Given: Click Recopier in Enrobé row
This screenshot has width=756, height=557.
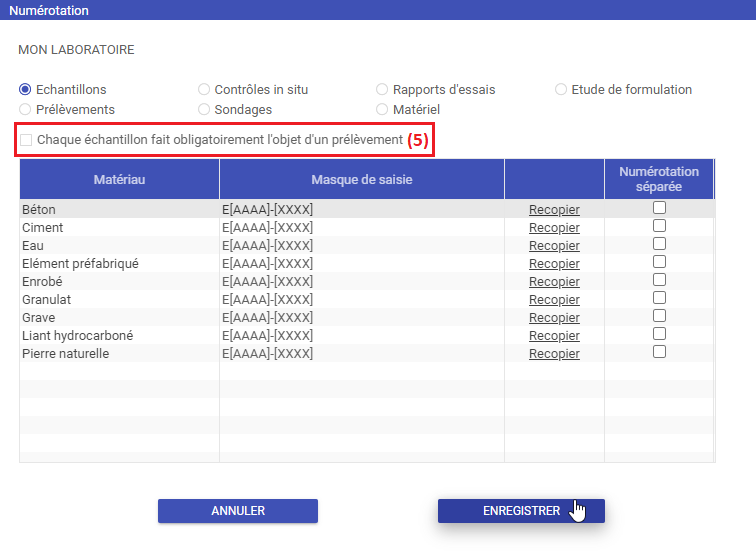Looking at the screenshot, I should tap(554, 282).
